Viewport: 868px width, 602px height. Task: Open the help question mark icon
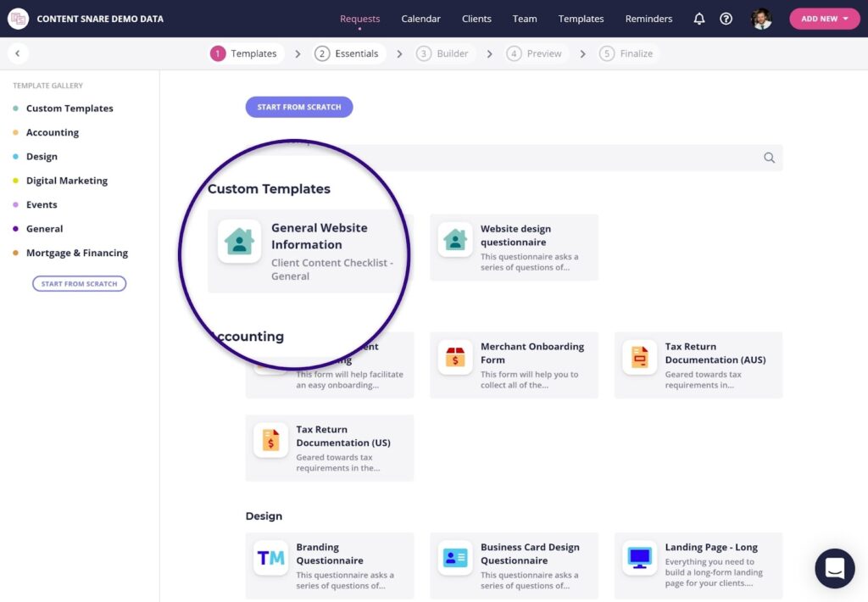click(726, 19)
